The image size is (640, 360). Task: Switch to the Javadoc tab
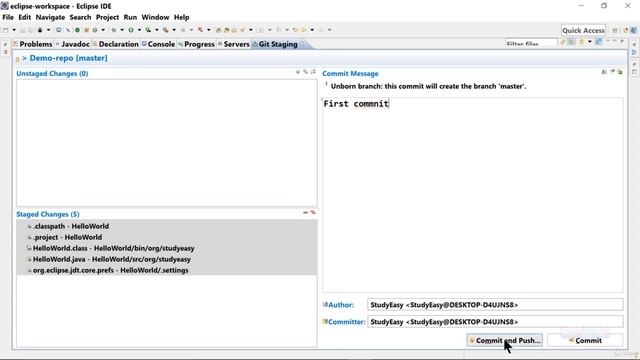pos(73,44)
